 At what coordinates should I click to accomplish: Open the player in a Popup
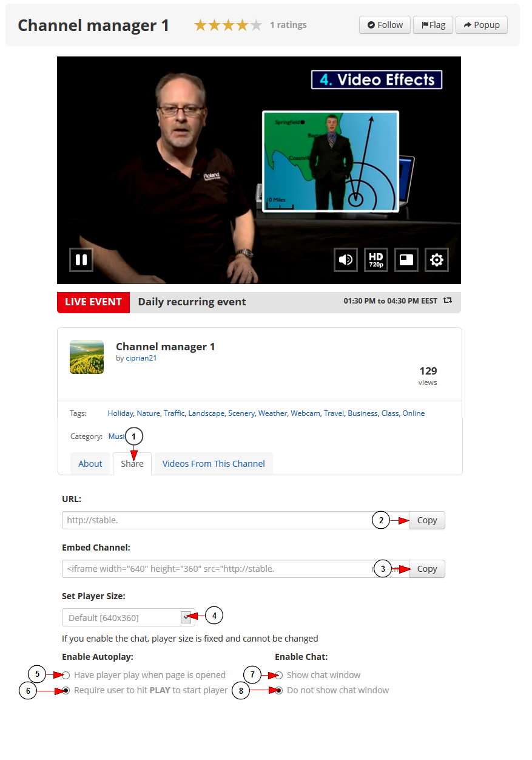(482, 25)
